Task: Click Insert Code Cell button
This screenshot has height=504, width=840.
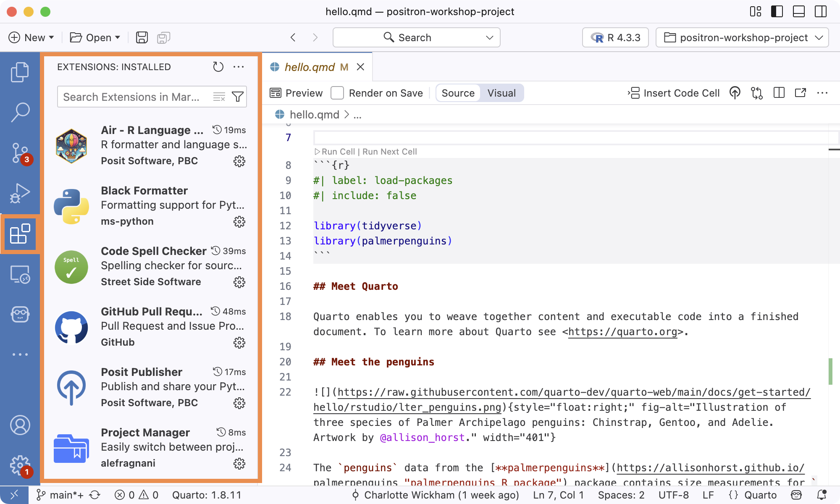Action: [674, 93]
